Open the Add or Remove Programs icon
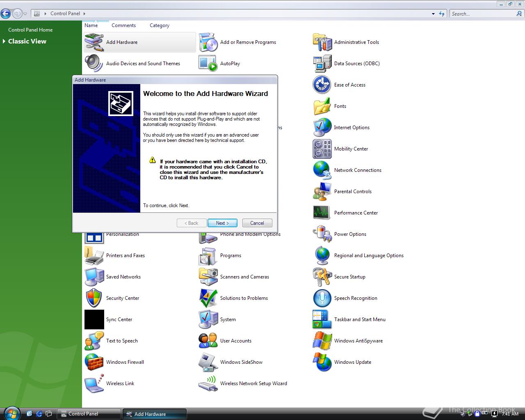The width and height of the screenshot is (525, 420). (208, 42)
